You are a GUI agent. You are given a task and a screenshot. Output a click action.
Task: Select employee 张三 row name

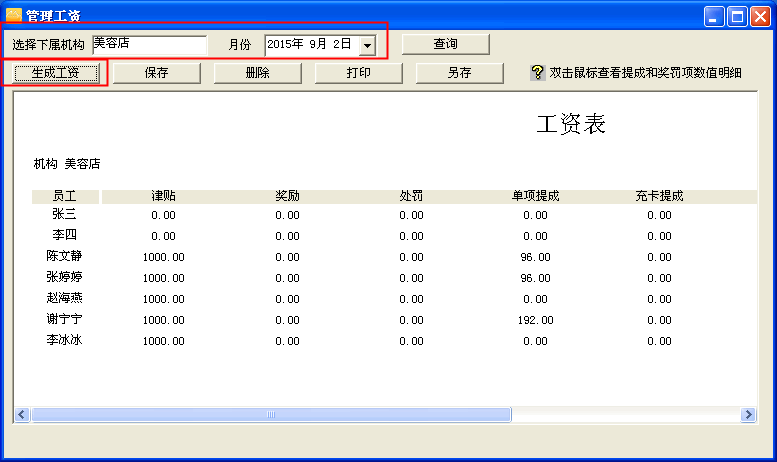coord(64,214)
